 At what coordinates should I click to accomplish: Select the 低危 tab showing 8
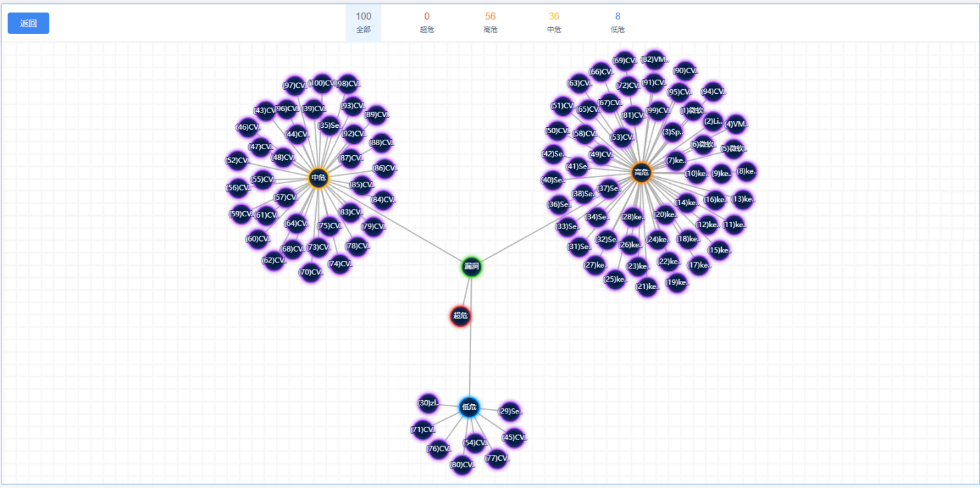pyautogui.click(x=617, y=23)
